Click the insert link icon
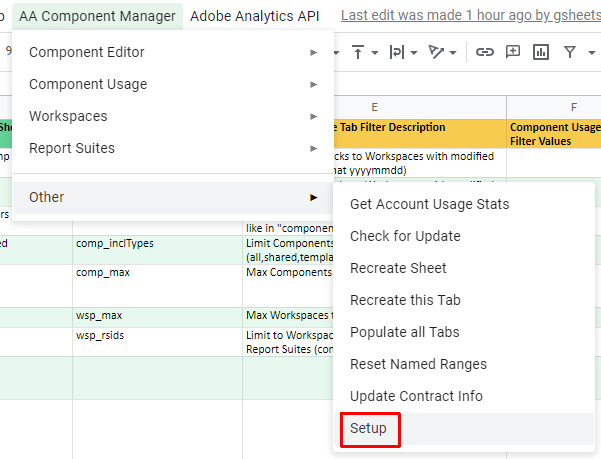 (x=485, y=52)
